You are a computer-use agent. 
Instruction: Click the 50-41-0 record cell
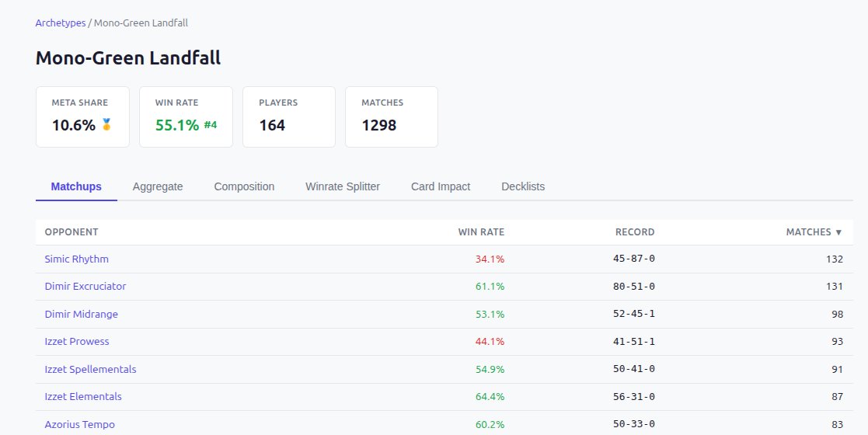tap(634, 369)
